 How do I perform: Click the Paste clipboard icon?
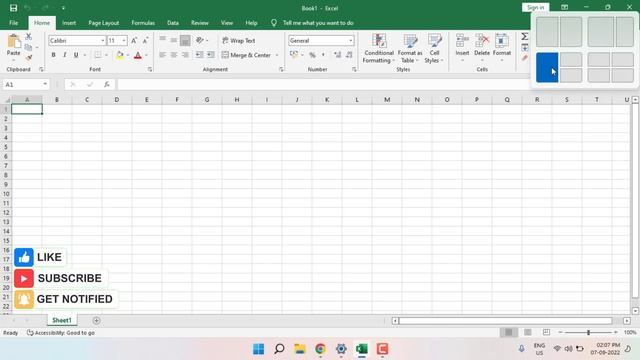point(13,42)
